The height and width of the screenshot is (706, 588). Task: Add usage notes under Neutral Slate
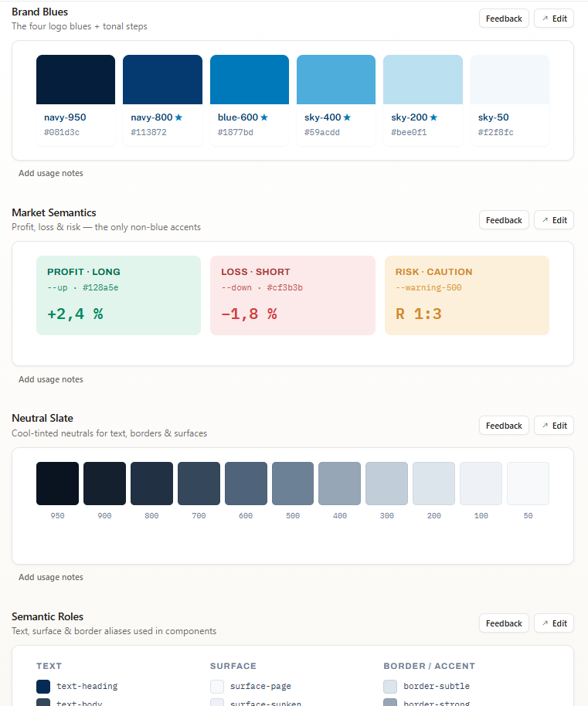click(51, 577)
